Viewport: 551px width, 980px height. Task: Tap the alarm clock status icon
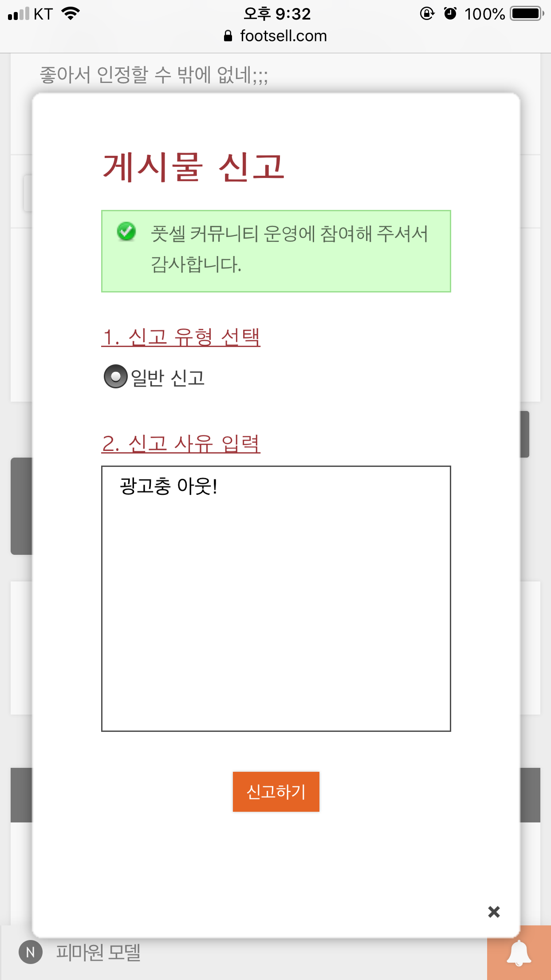tap(450, 14)
